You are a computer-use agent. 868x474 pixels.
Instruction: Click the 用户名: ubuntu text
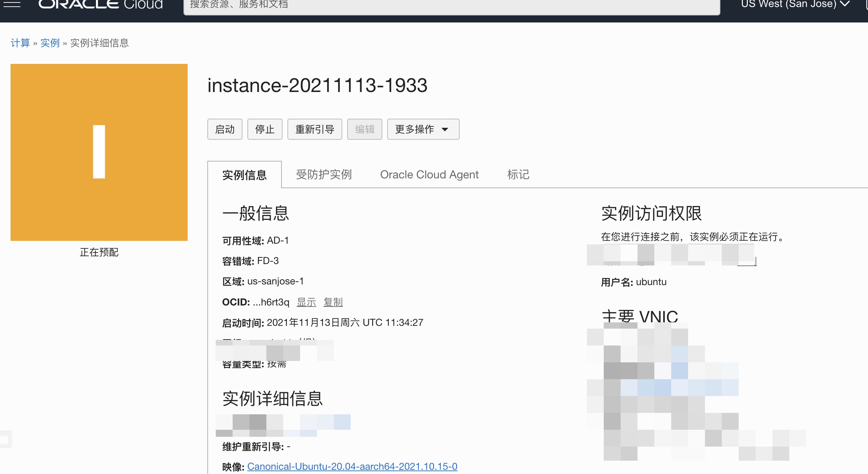[x=634, y=282]
